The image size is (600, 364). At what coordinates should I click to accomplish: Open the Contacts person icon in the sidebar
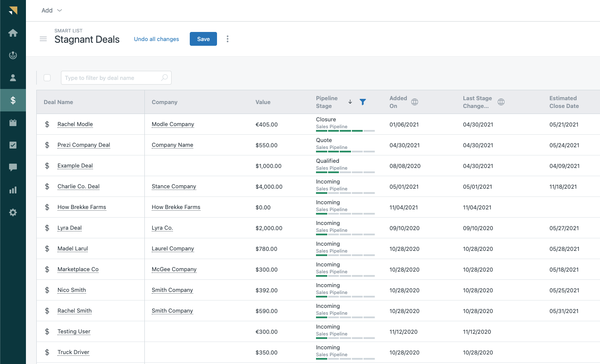(x=13, y=78)
